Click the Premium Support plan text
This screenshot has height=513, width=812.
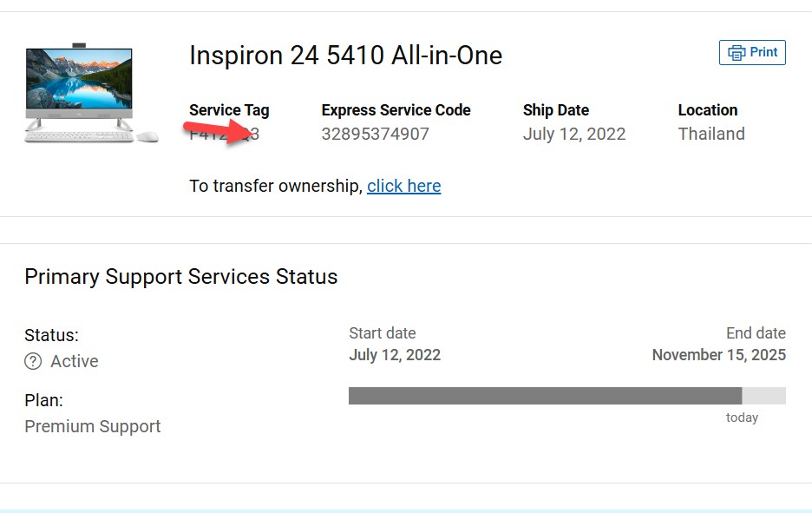tap(93, 426)
